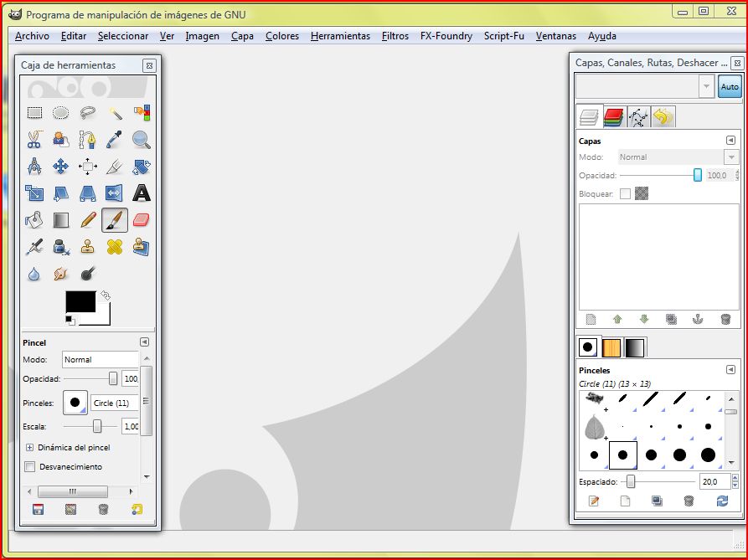Select the Scale tool
748x560 pixels.
(34, 193)
